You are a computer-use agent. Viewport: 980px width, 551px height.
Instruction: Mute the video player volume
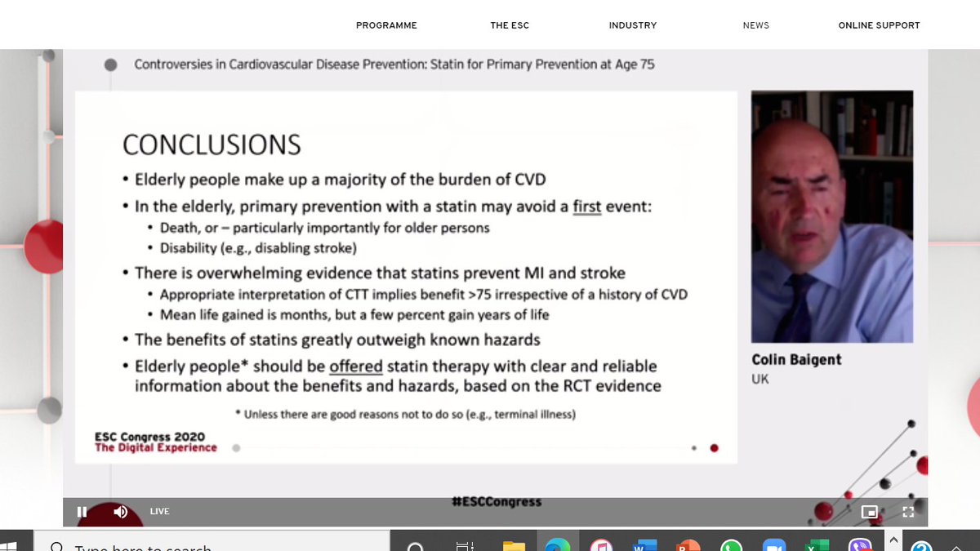[x=121, y=512]
